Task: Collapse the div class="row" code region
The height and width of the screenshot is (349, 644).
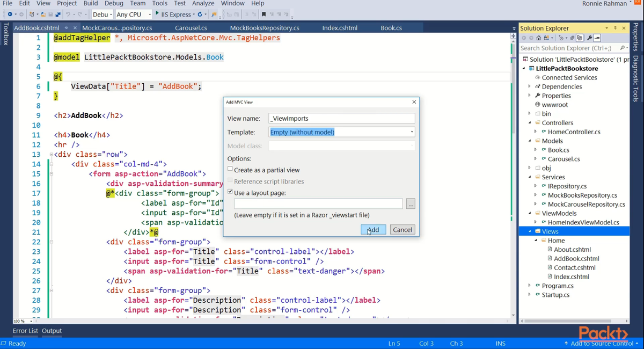Action: pyautogui.click(x=51, y=155)
